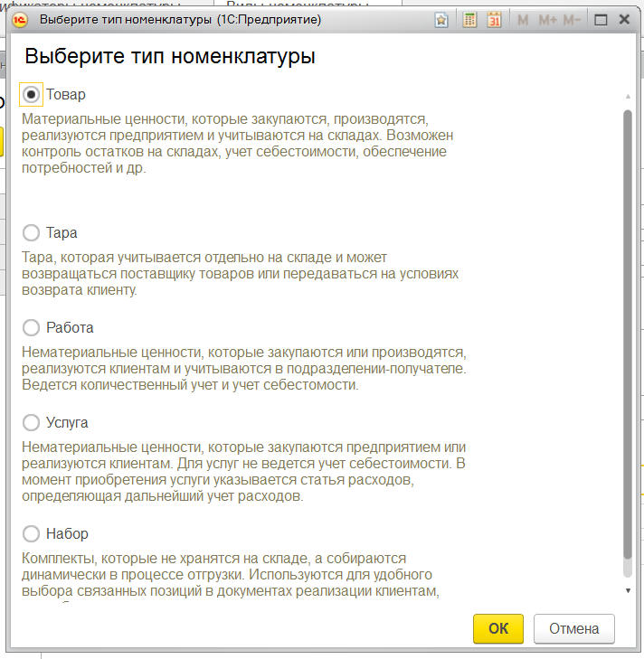Maximize the nomenclature type dialog
Screen dimensions: 644x659
(x=599, y=19)
